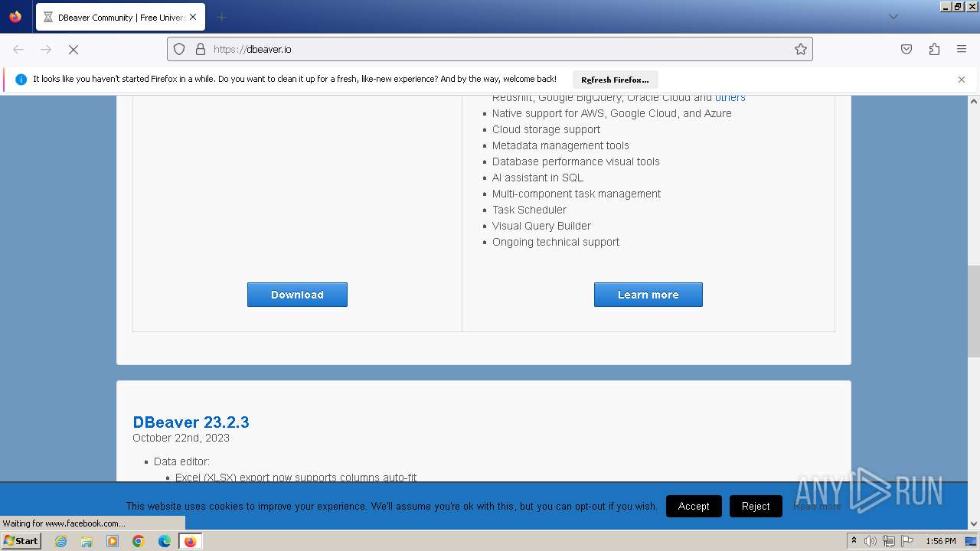Open the tracking protection shield icon
Image resolution: width=980 pixels, height=551 pixels.
(179, 49)
